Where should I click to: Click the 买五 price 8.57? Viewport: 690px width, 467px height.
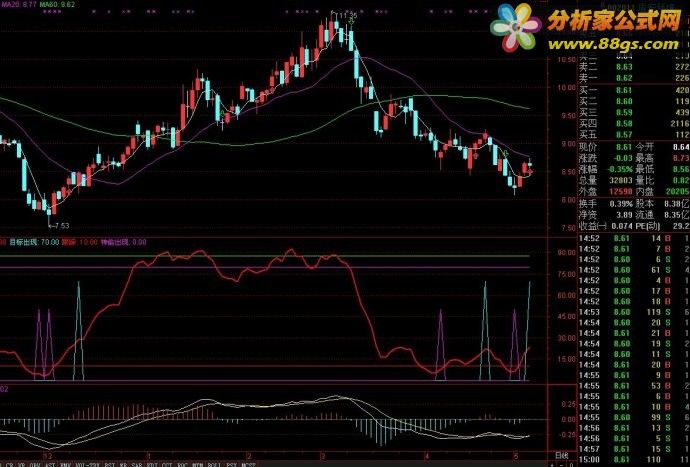tap(624, 135)
